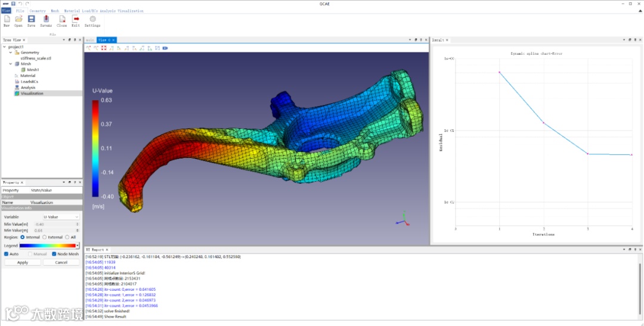Collapse the project1 tree node
The image size is (644, 326).
click(x=4, y=47)
